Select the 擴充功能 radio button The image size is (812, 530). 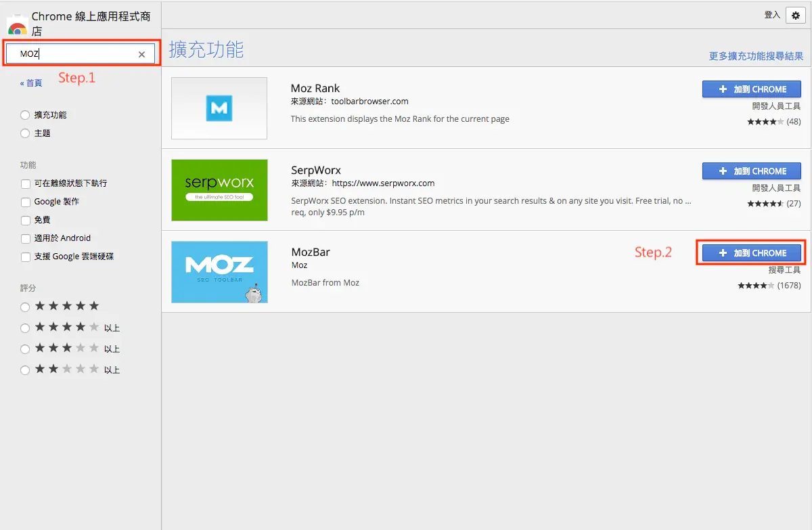click(x=25, y=115)
